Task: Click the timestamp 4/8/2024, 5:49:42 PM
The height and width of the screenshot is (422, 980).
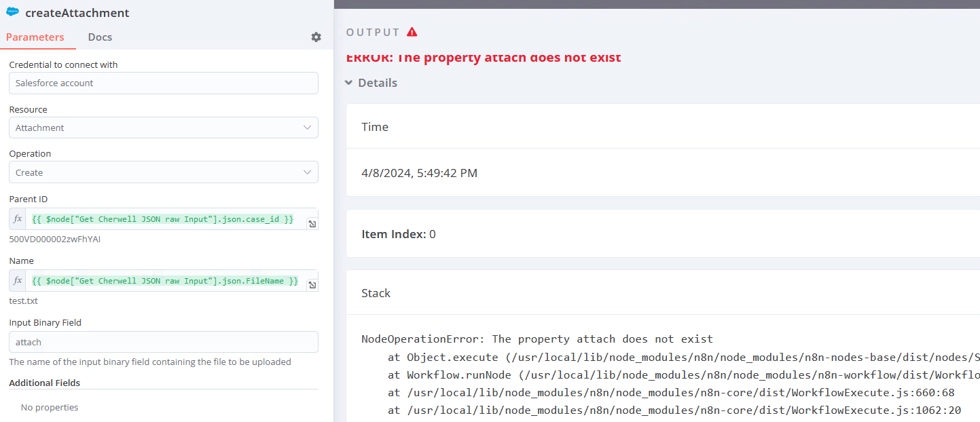Action: 420,173
